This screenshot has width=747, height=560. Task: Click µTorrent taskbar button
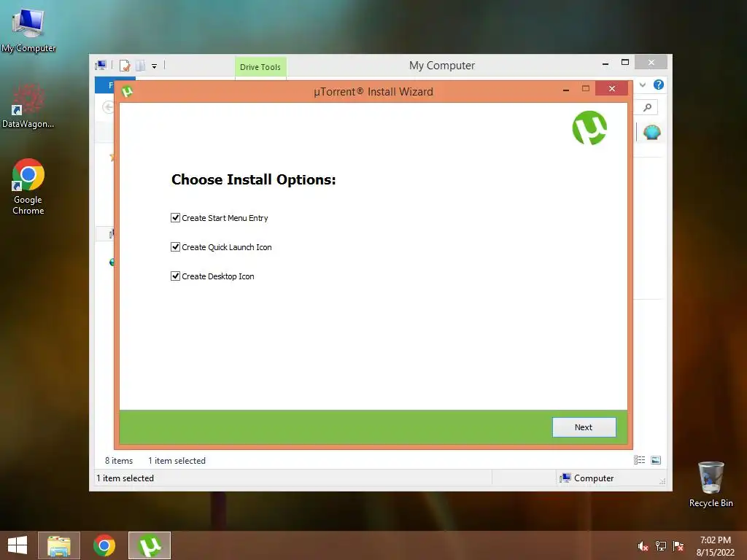tap(150, 545)
